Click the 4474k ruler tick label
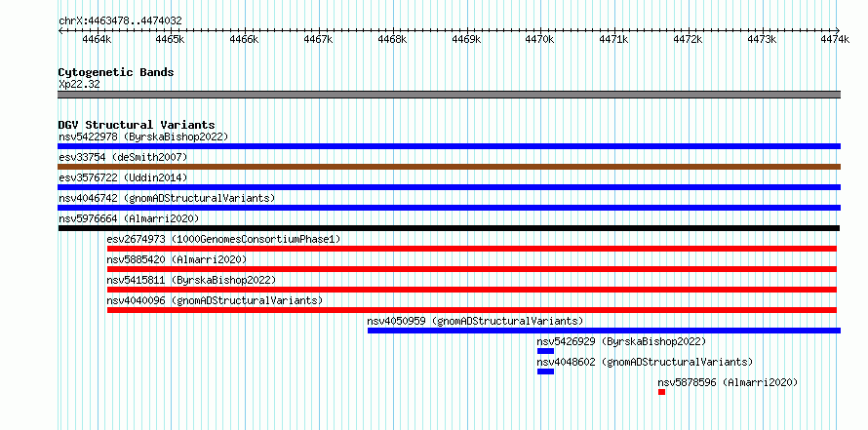Viewport: 868px width, 430px height. [x=836, y=39]
